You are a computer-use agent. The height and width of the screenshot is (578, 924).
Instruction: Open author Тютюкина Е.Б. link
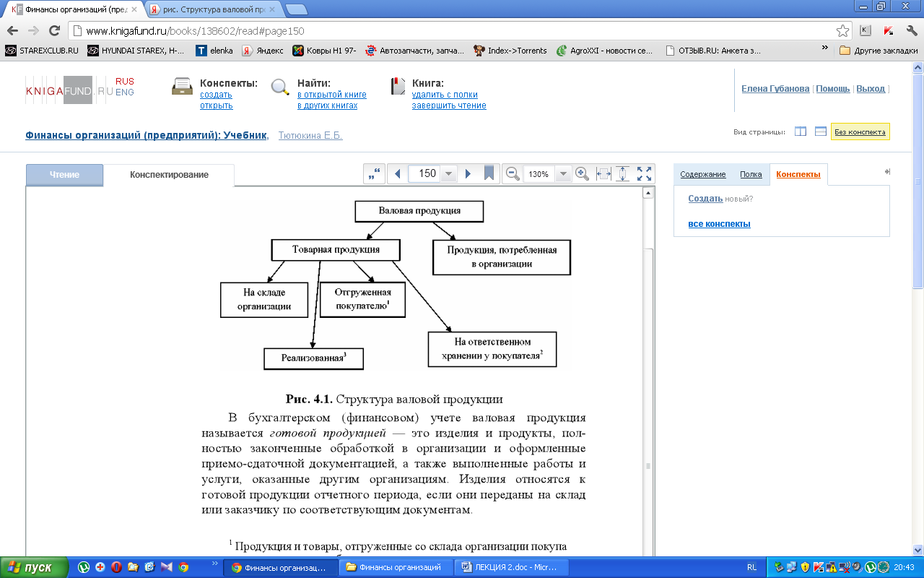coord(310,135)
